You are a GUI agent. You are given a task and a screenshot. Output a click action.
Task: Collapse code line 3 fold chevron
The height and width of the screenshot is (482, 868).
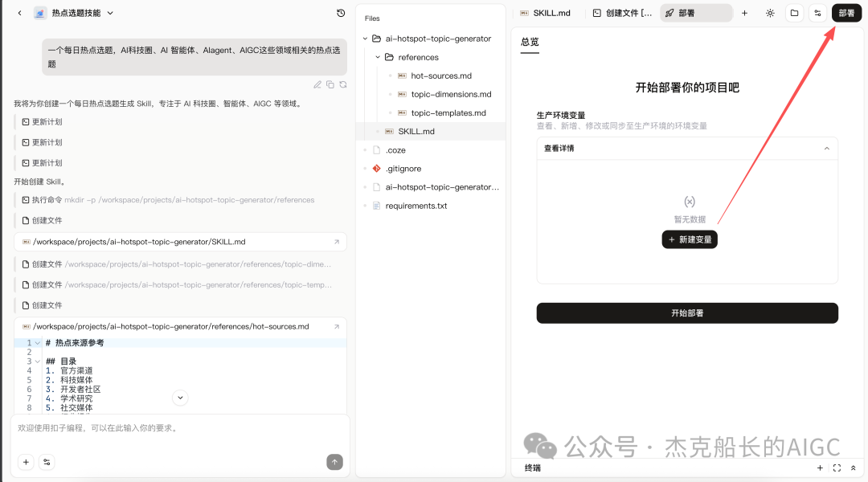pos(38,361)
